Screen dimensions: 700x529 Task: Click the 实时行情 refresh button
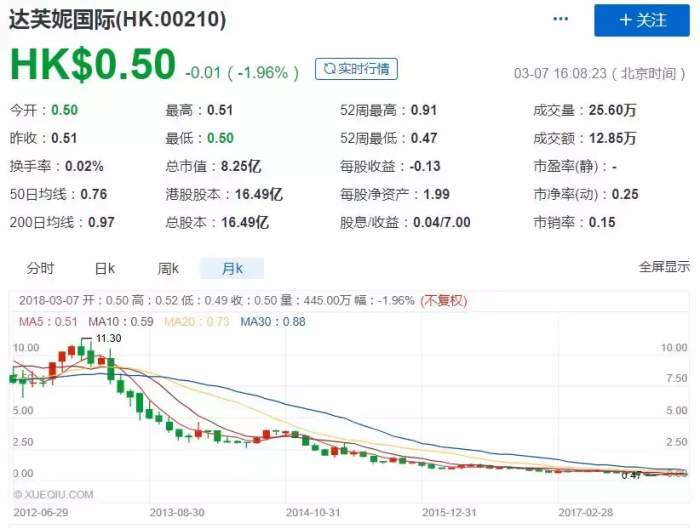coord(356,69)
